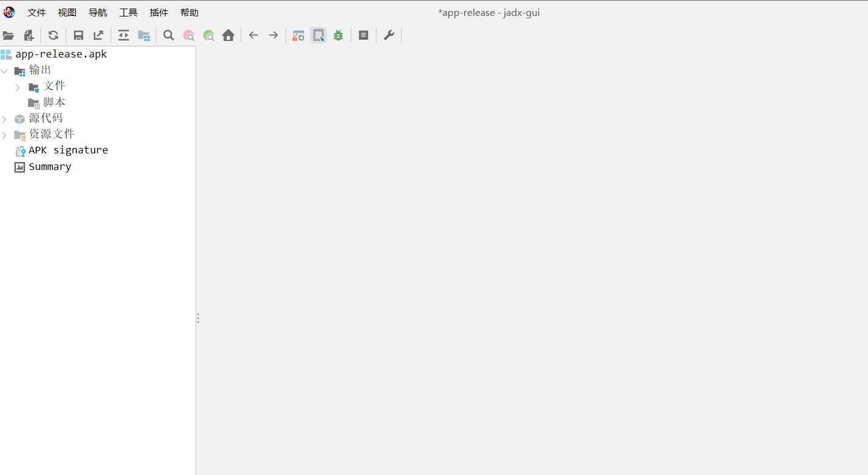Open the 帮助 menu
This screenshot has height=475, width=868.
click(189, 13)
